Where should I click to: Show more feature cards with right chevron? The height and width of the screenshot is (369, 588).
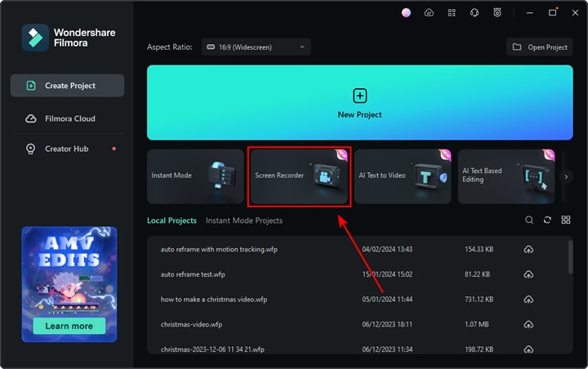click(x=566, y=176)
